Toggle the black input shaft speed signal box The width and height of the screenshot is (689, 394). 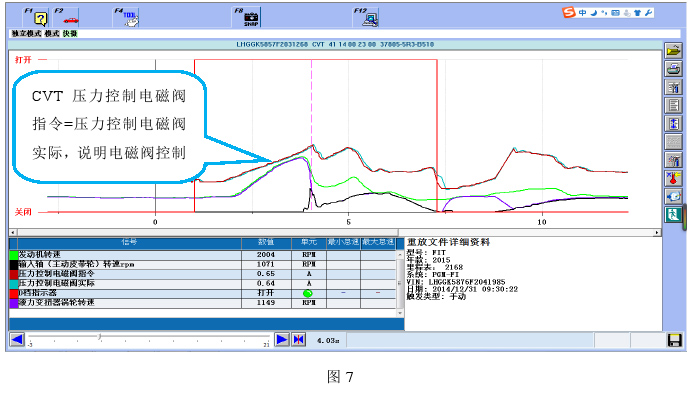pos(14,264)
